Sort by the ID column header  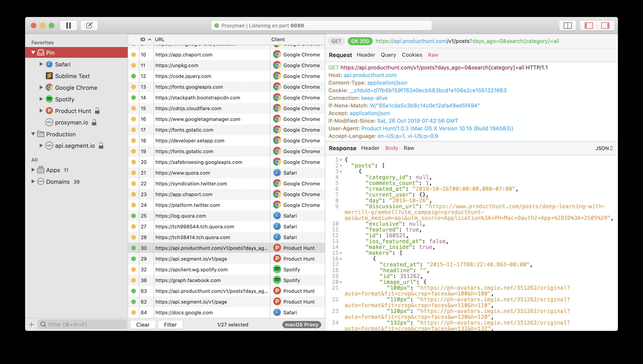pos(146,39)
